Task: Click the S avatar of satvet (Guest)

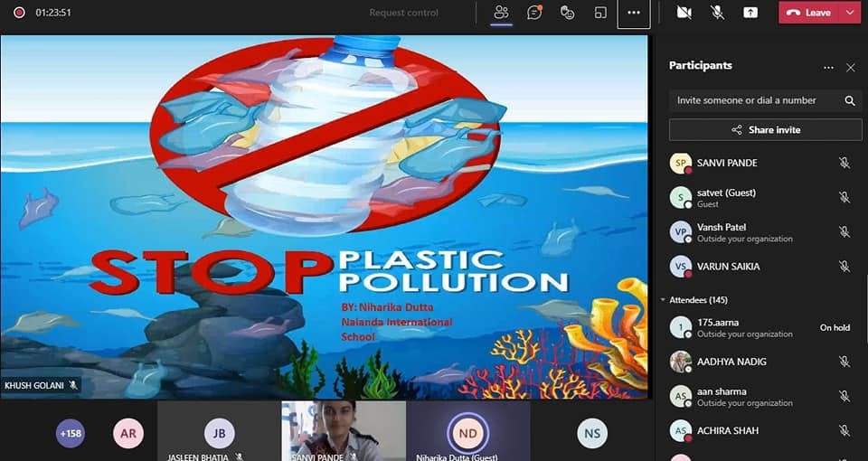Action: tap(681, 198)
